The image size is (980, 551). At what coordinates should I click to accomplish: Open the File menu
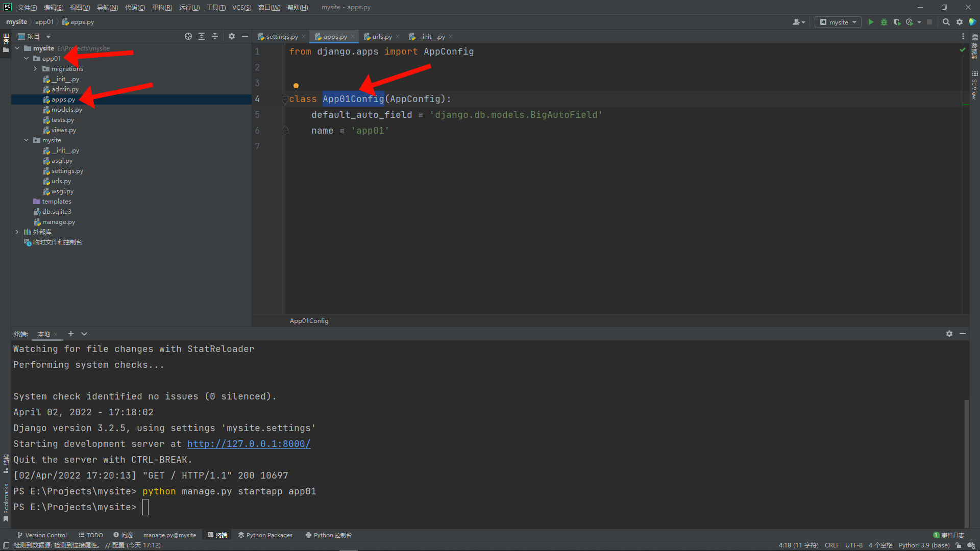click(x=27, y=7)
